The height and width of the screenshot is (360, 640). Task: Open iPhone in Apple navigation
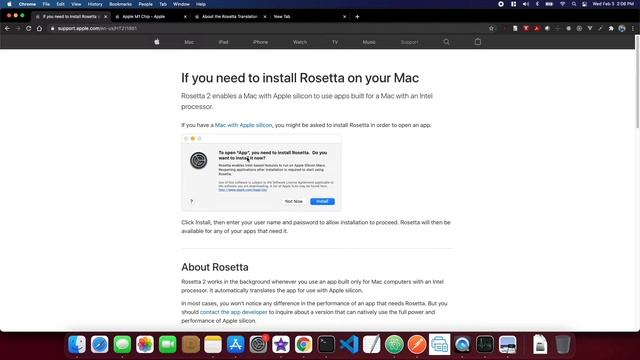coord(260,42)
